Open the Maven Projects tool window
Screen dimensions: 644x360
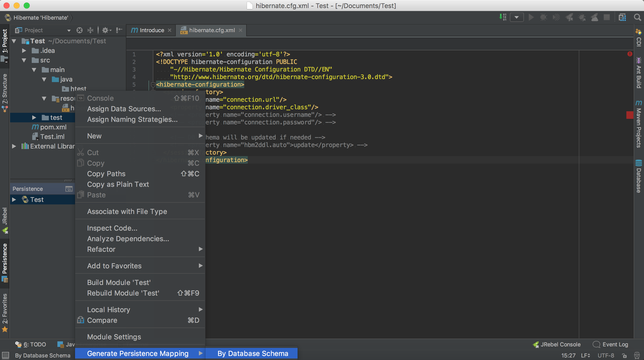click(x=638, y=124)
